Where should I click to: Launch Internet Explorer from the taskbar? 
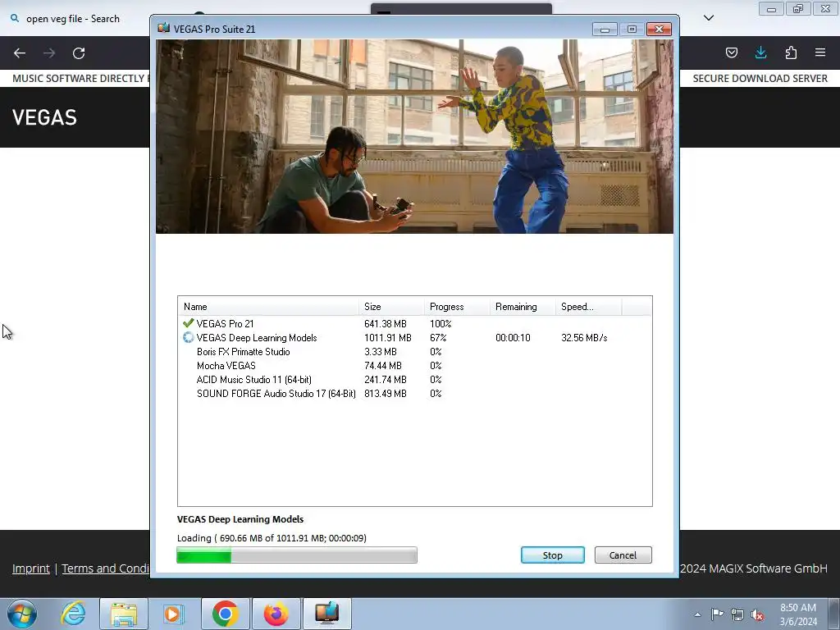point(73,614)
